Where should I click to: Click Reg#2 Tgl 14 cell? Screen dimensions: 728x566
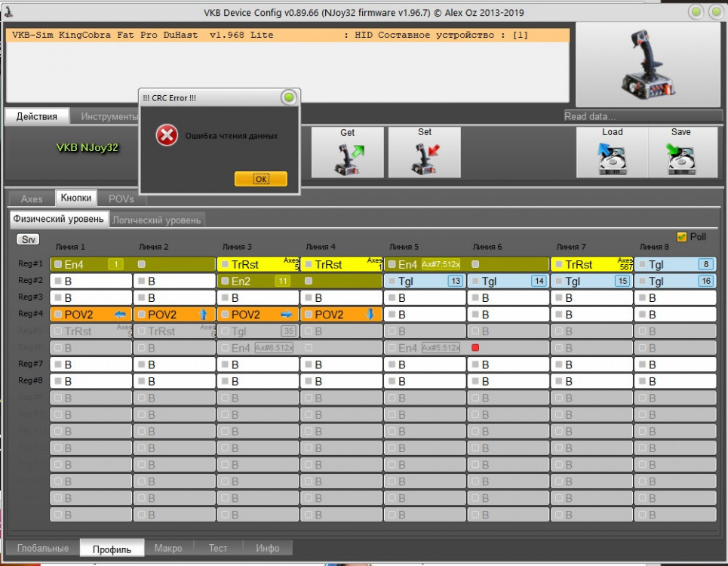[508, 281]
